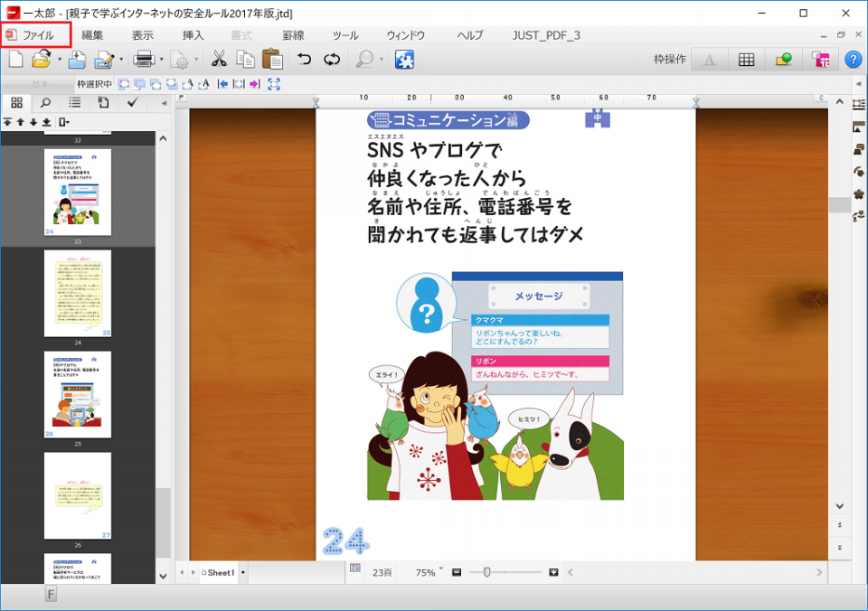Open the JUST_PDF_3 menu
This screenshot has width=868, height=611.
546,35
